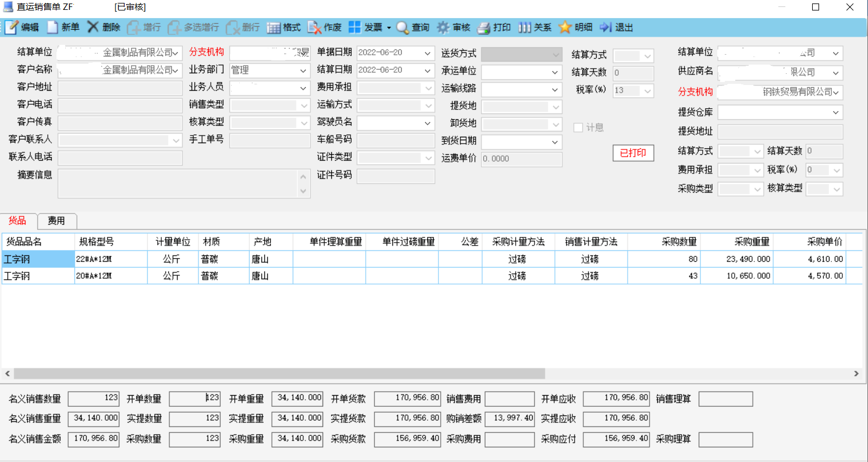Click the 销售计量方法 column header
This screenshot has width=868, height=462.
click(591, 242)
